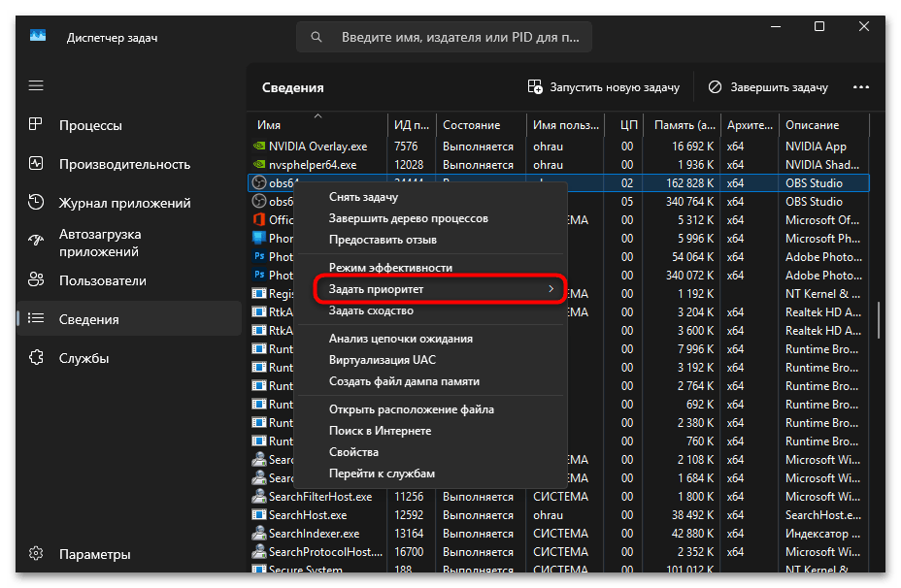Focus the name, publisher or PID search field
901x588 pixels.
(x=444, y=37)
